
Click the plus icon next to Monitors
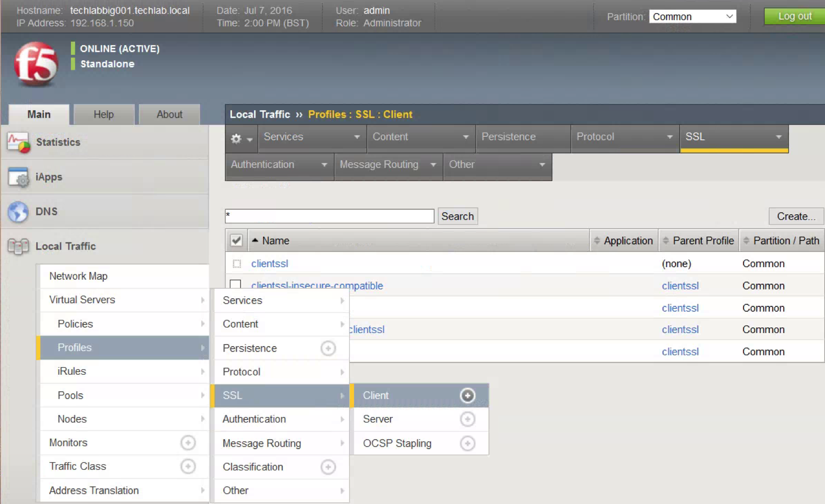pos(188,443)
